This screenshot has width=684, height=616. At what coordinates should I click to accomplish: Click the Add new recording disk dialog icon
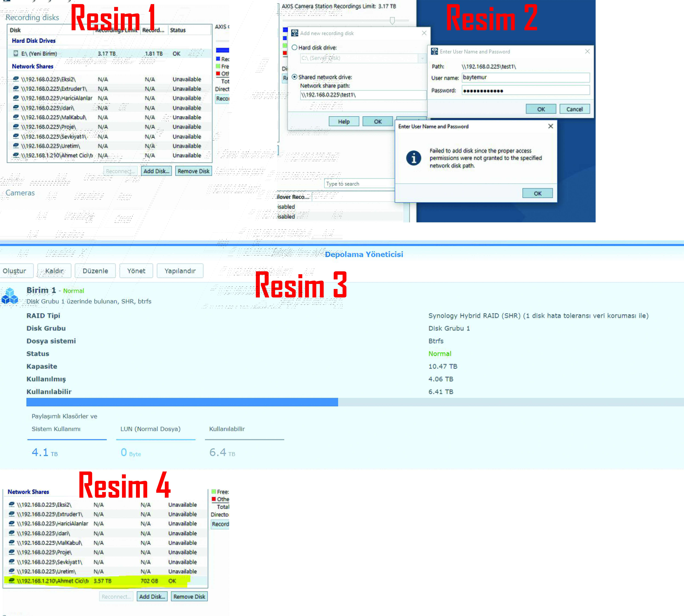pyautogui.click(x=294, y=33)
